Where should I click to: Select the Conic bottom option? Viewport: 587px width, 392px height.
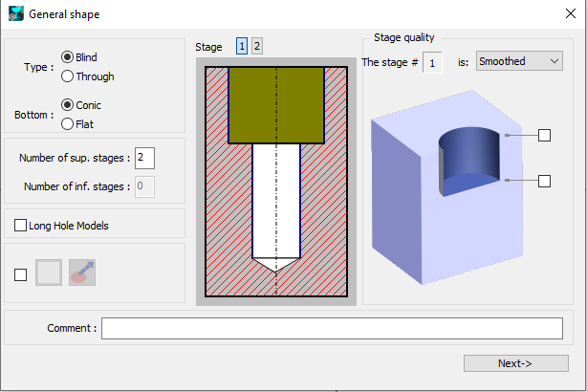point(68,105)
